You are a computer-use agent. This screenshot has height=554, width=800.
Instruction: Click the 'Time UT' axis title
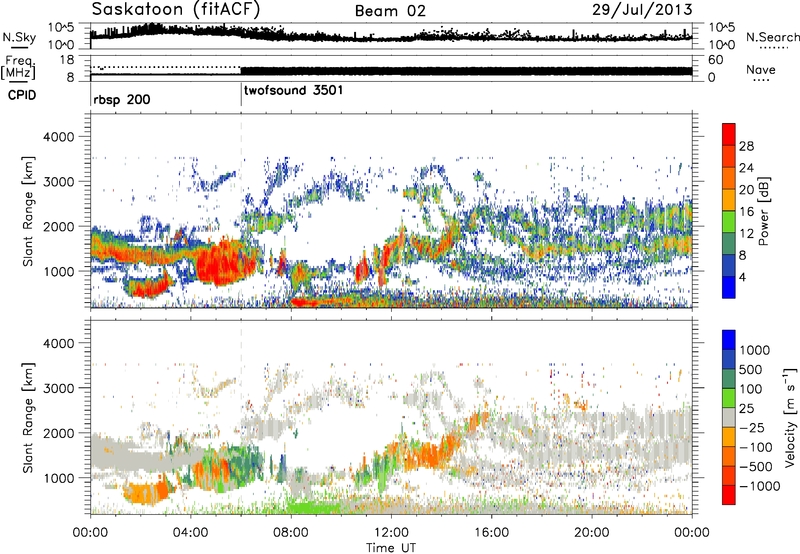click(x=391, y=548)
